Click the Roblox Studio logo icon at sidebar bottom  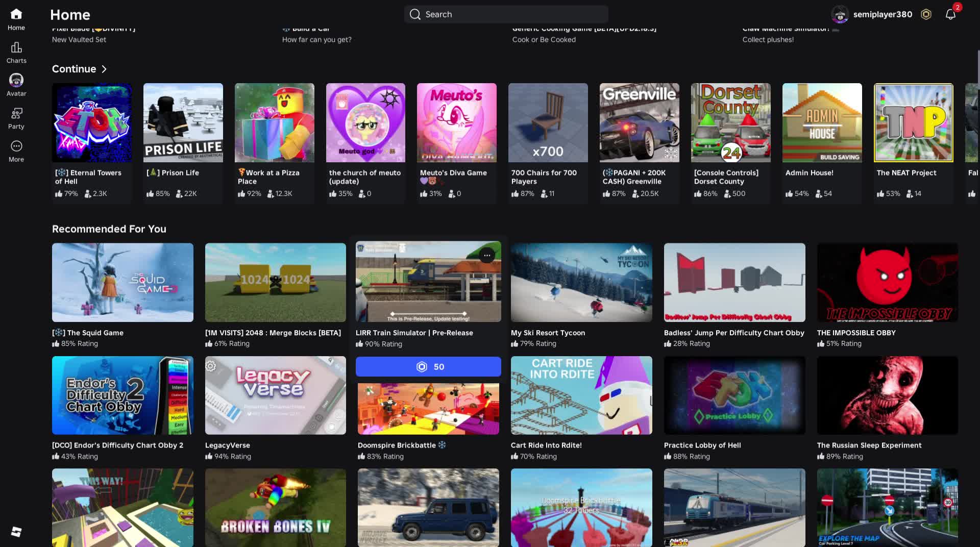point(16,532)
